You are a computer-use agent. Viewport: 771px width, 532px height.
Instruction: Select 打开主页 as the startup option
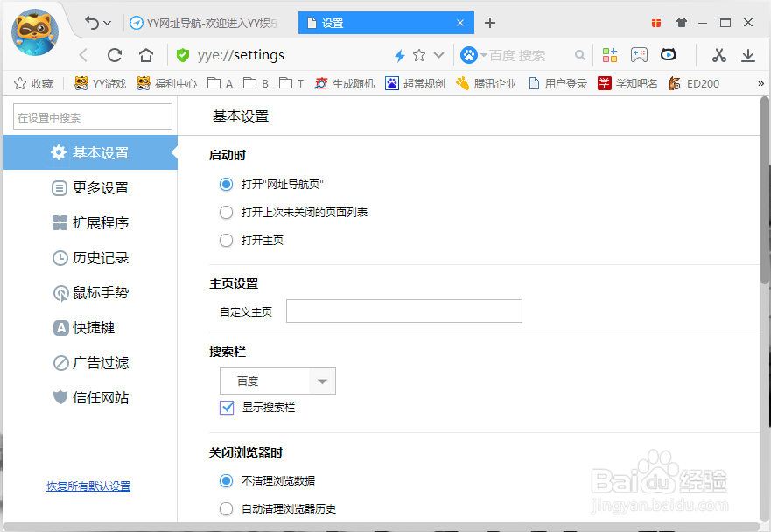point(226,240)
